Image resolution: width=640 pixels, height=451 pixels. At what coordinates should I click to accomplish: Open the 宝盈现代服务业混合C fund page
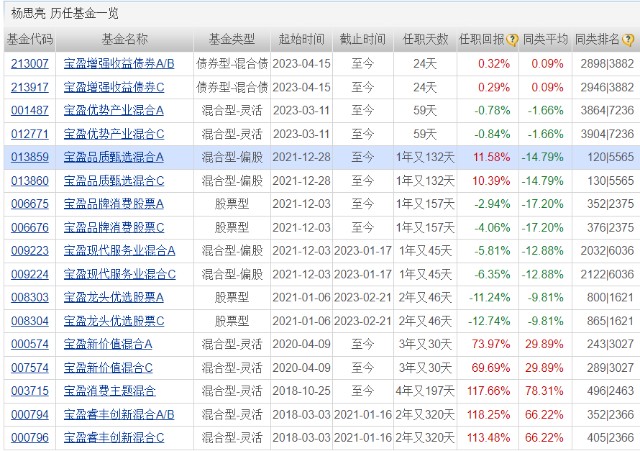pos(120,274)
